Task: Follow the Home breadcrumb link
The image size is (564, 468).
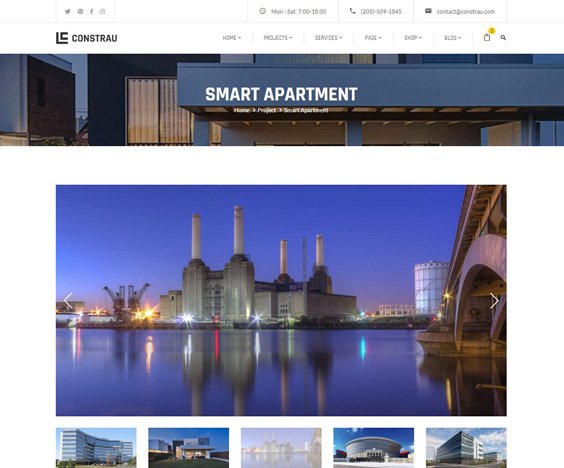Action: pyautogui.click(x=241, y=110)
